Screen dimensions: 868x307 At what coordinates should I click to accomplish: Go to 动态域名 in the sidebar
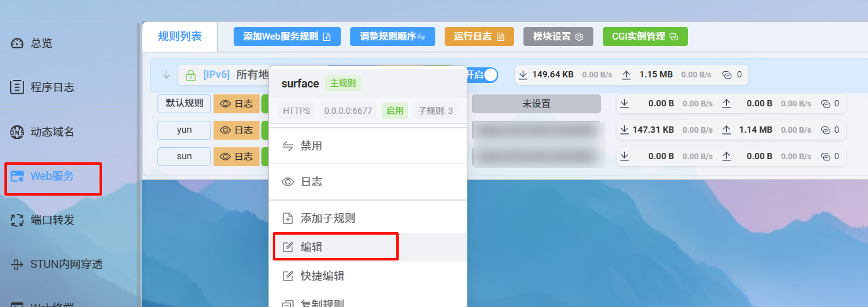coord(42,132)
